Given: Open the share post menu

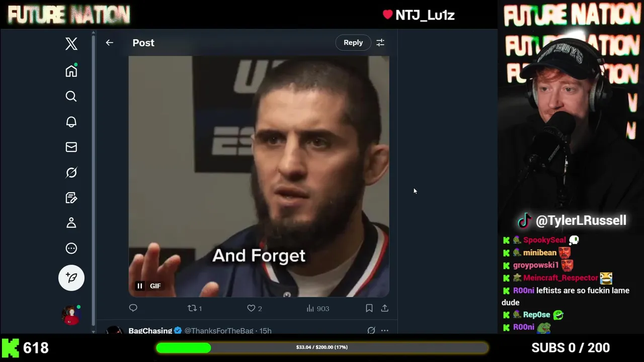Looking at the screenshot, I should 385,308.
